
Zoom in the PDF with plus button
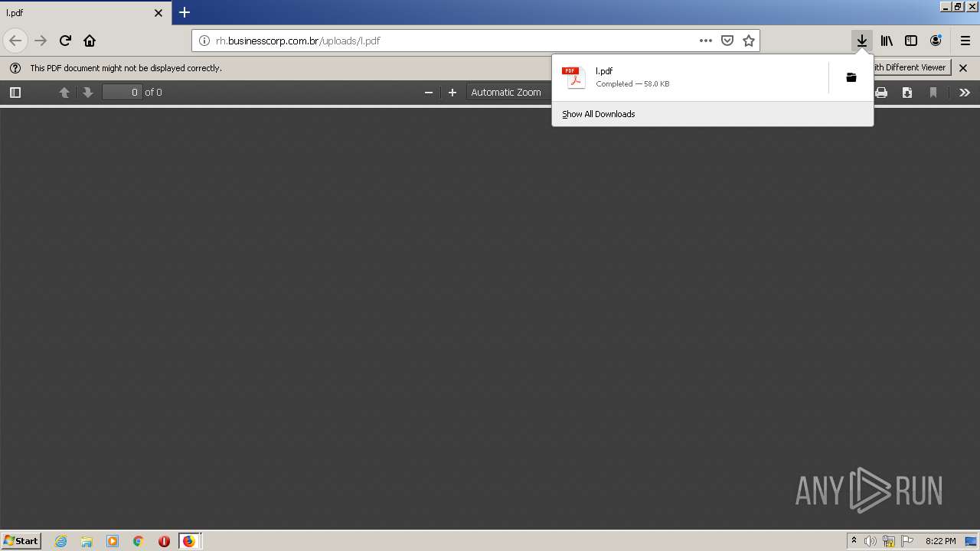click(452, 93)
